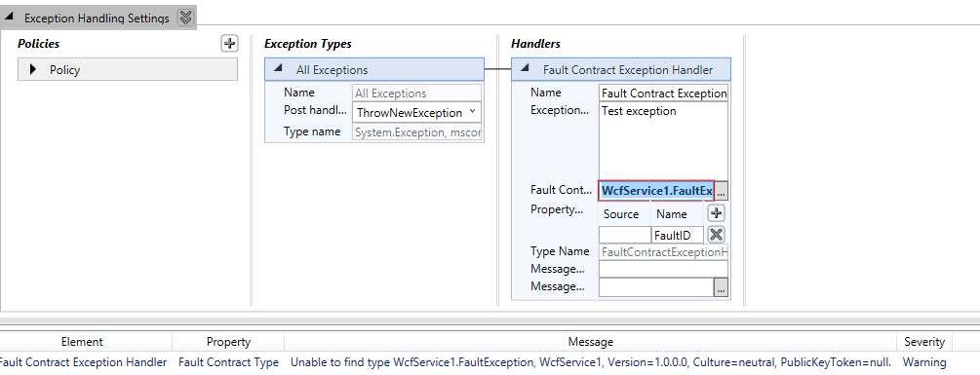
Task: Click the FaultContractExceptionH Type Name field
Action: (x=663, y=252)
